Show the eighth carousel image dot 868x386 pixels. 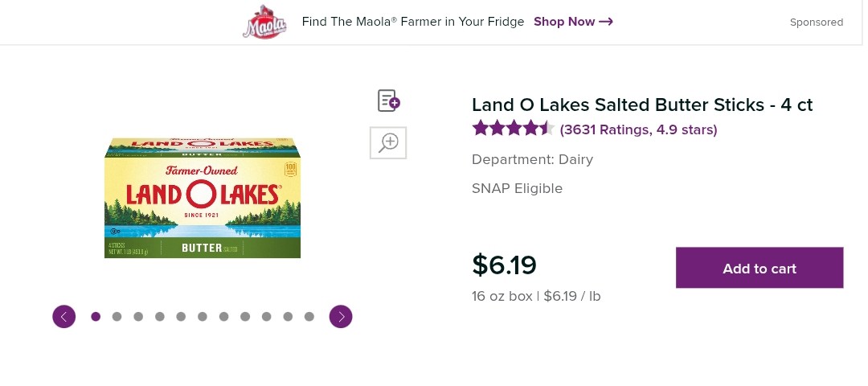click(x=245, y=317)
